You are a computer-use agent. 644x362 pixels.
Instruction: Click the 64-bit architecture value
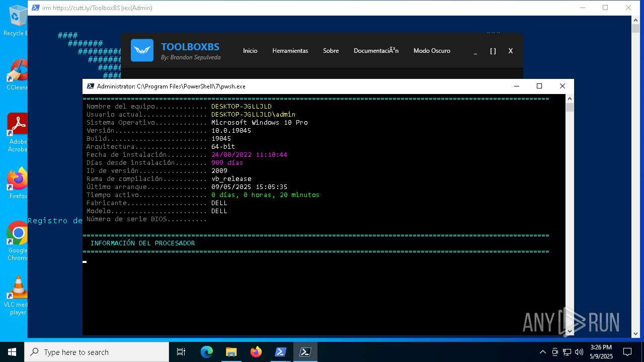pos(223,147)
